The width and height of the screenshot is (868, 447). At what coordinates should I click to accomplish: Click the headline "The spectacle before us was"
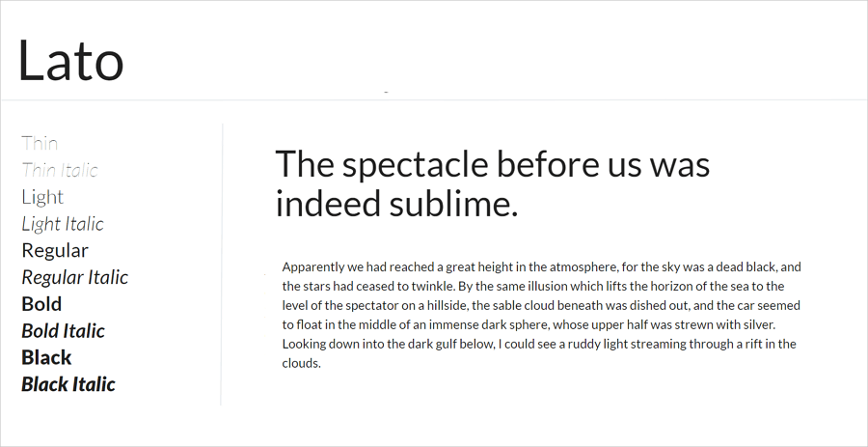pos(492,165)
